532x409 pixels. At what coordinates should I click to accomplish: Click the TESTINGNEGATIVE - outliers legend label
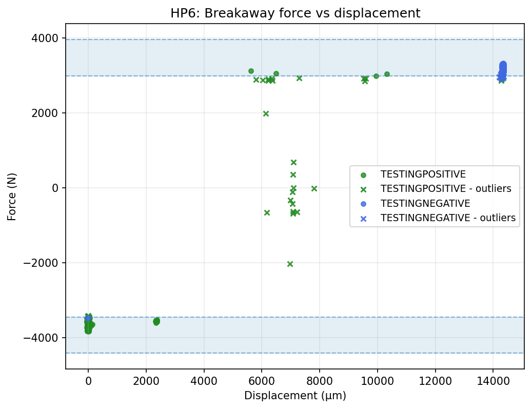tap(448, 218)
